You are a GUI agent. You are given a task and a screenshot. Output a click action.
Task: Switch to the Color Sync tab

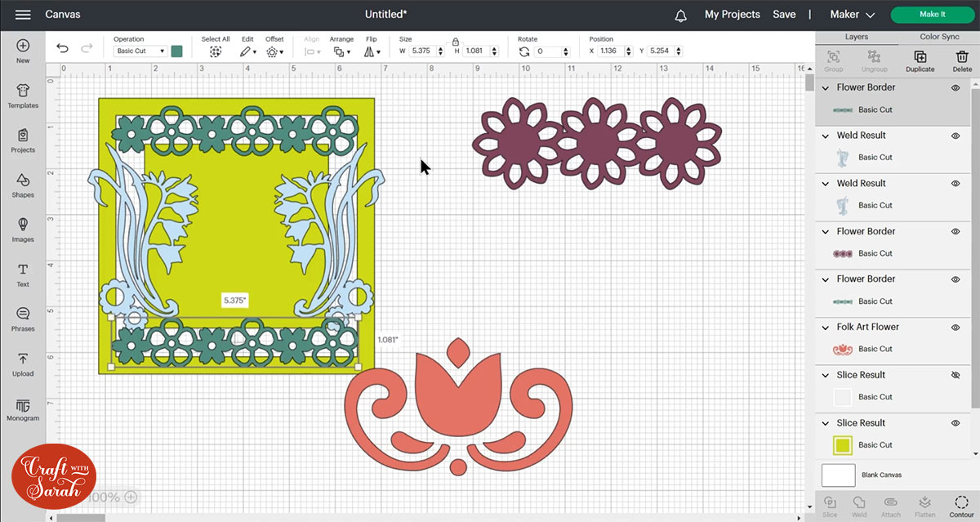pyautogui.click(x=939, y=37)
